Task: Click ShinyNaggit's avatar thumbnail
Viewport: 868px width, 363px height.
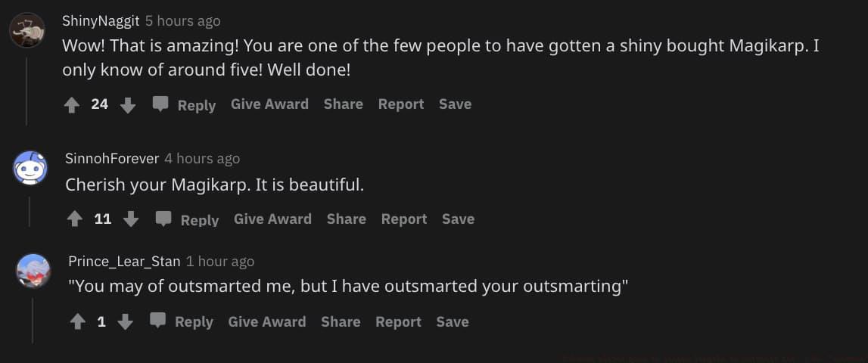Action: click(x=27, y=30)
